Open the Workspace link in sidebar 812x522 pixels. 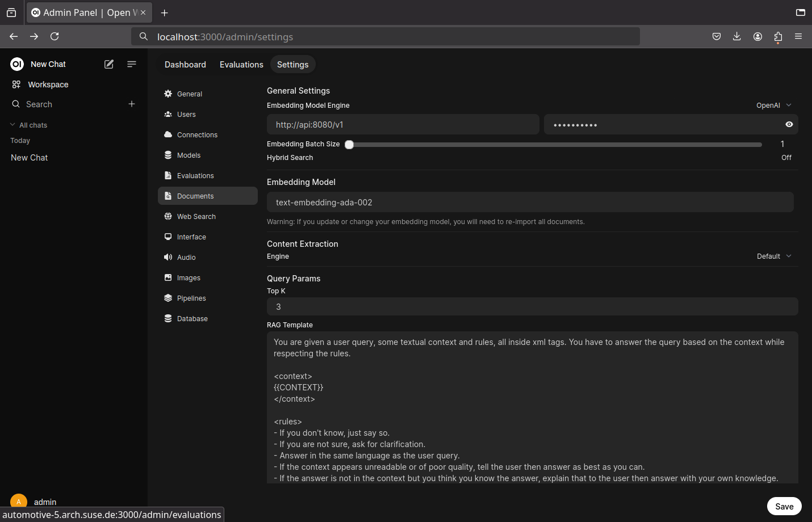[48, 85]
